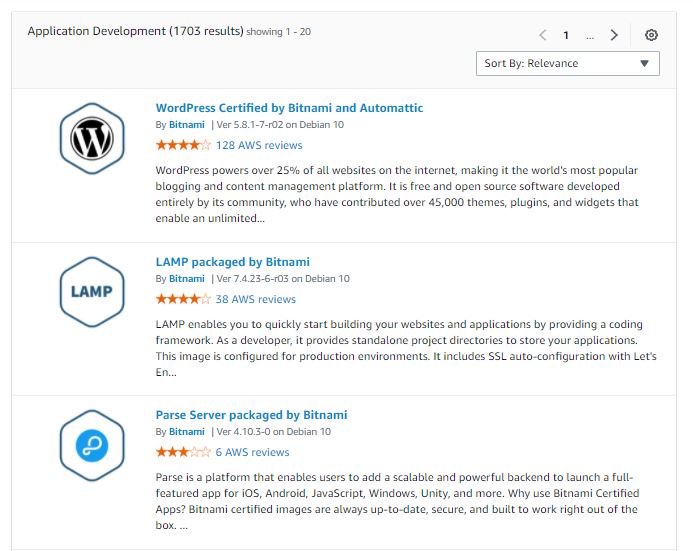Click the Parse Server star rating

[183, 452]
